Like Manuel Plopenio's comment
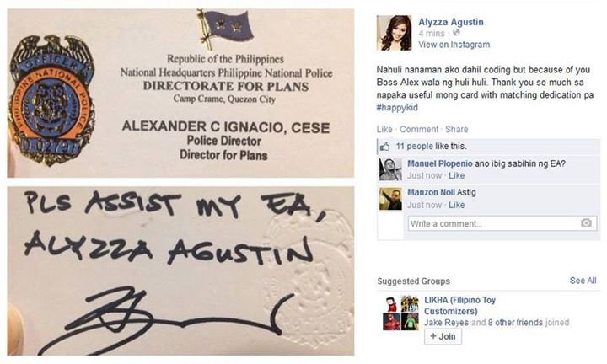This screenshot has height=364, width=607. 456,175
